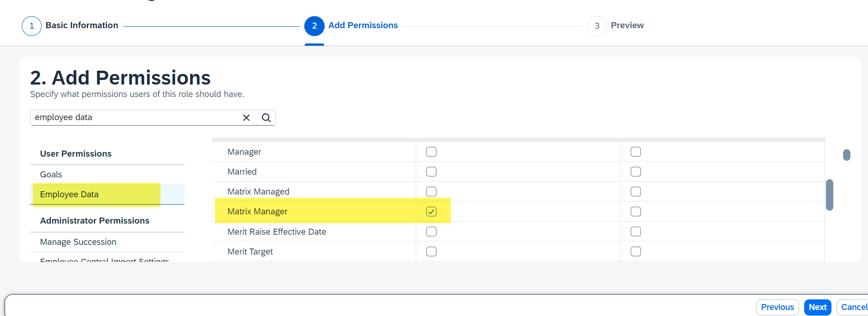Click the Administrator Permissions heading
The width and height of the screenshot is (868, 316).
click(95, 221)
